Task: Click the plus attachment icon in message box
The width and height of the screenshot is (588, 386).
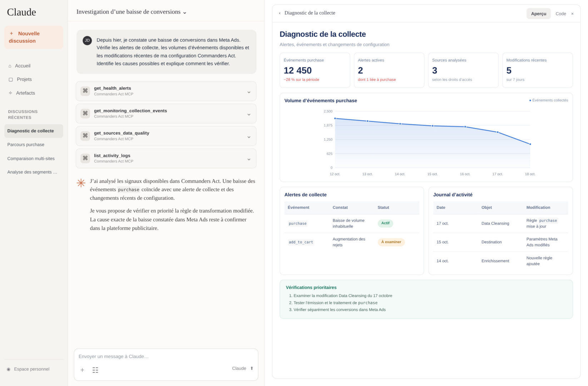Action: coord(82,370)
